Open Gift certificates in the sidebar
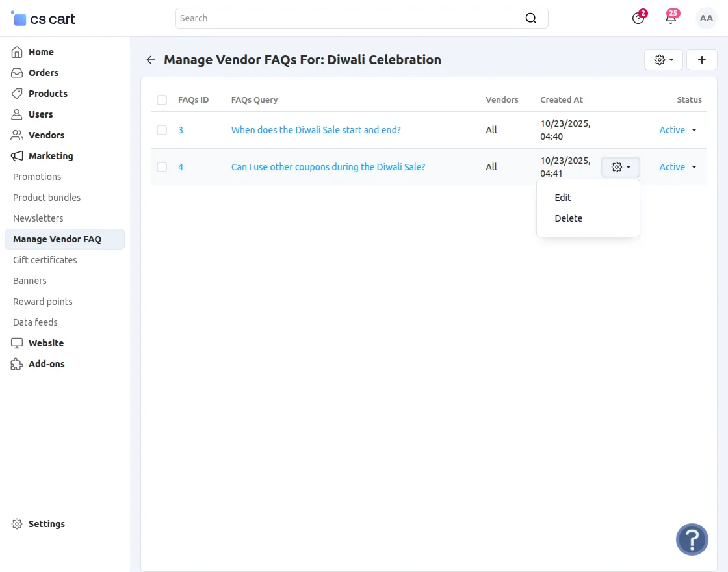The width and height of the screenshot is (728, 572). [x=45, y=260]
